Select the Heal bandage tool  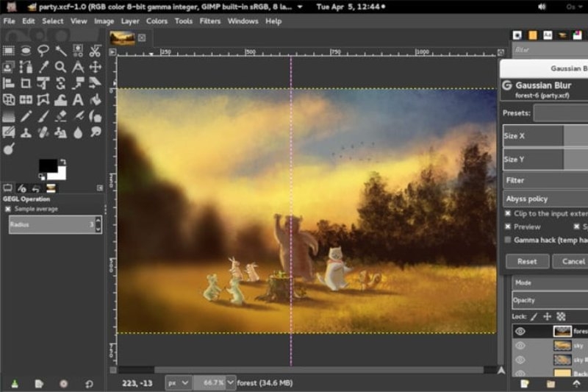coord(43,133)
